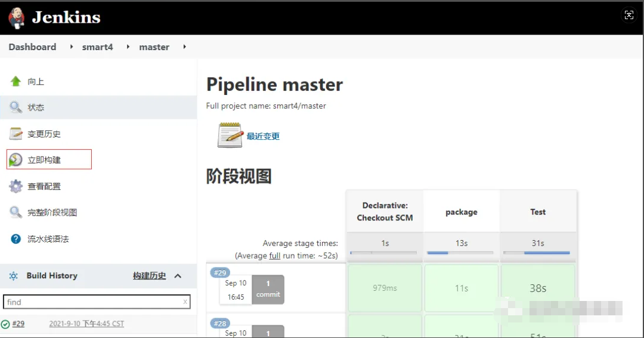Go up via 向上 link
This screenshot has height=338, width=644.
[x=36, y=81]
